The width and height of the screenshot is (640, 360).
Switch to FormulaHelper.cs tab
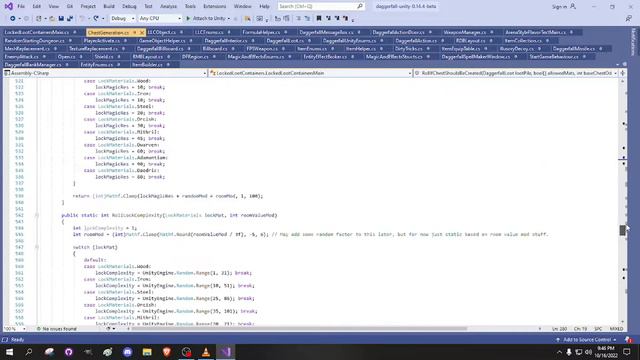261,32
